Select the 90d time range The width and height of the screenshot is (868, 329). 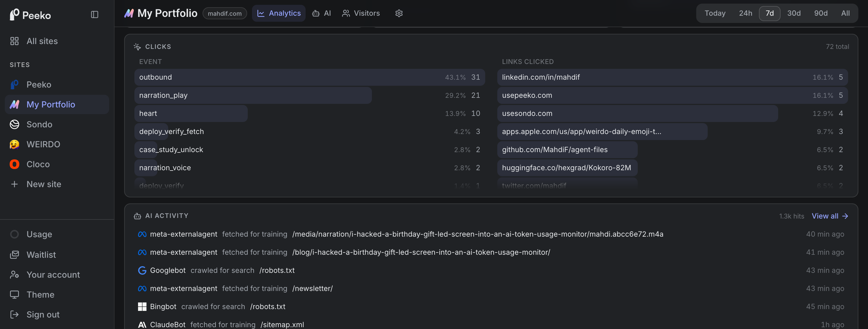(820, 13)
